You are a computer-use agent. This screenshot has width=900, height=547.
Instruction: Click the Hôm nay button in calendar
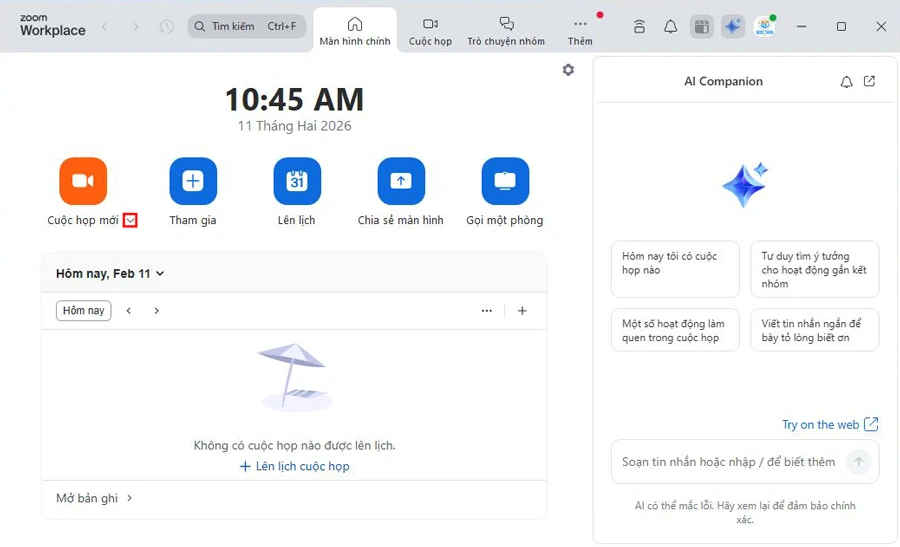(83, 311)
